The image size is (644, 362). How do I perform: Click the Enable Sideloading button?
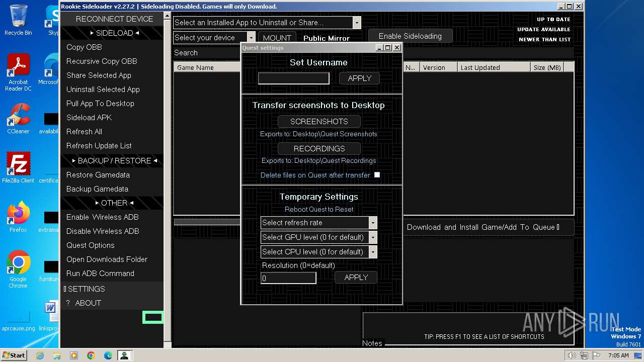click(410, 36)
